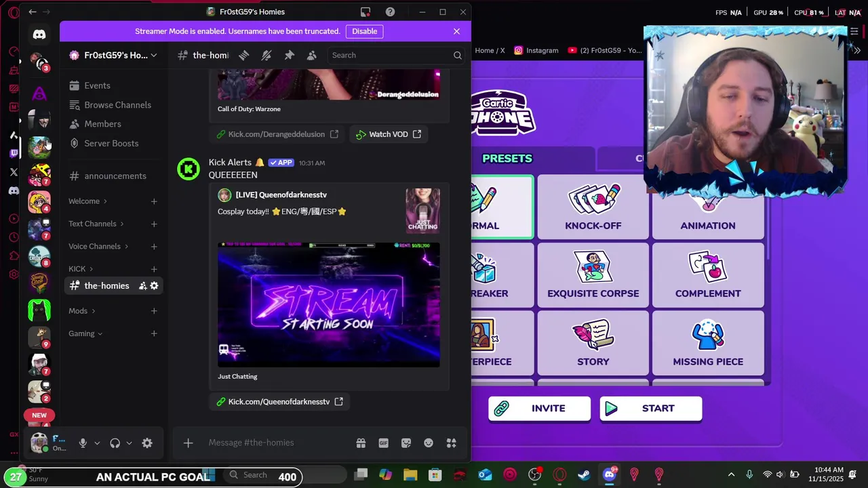Open Stream Starting Soon preview image
868x488 pixels.
[x=329, y=304]
